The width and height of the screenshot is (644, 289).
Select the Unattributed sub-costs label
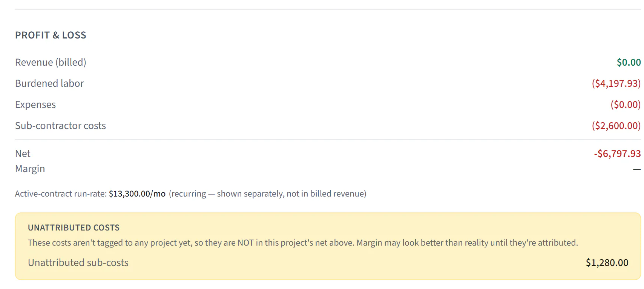point(78,263)
